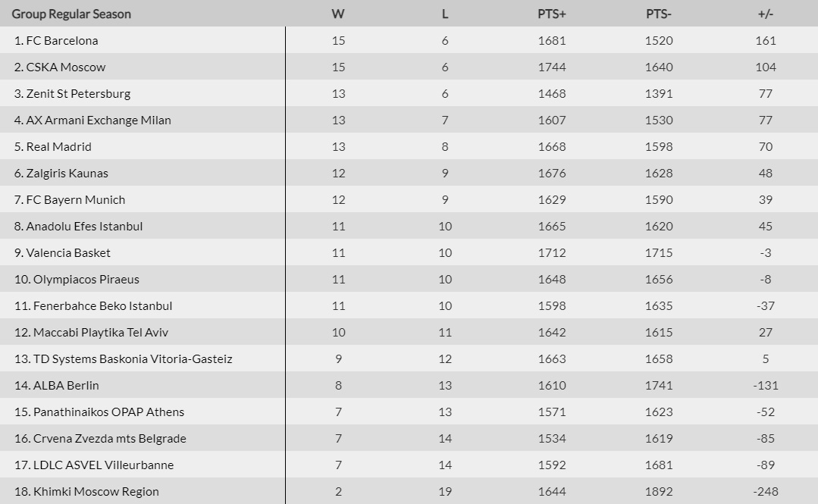This screenshot has height=504, width=818.
Task: Click the PTS- column header
Action: pyautogui.click(x=659, y=14)
